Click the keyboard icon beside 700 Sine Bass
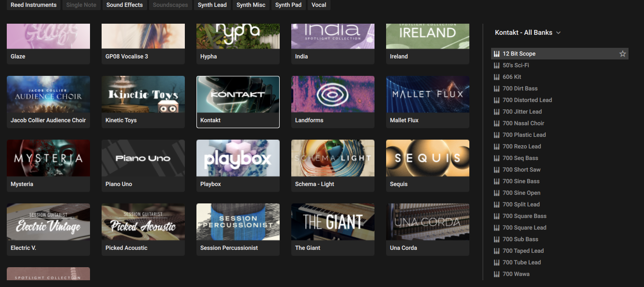This screenshot has height=287, width=644. click(497, 181)
